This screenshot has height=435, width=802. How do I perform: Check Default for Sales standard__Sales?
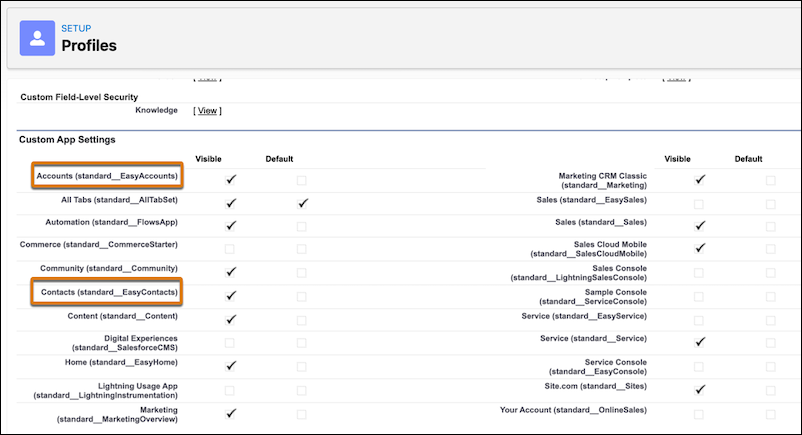[x=771, y=226]
